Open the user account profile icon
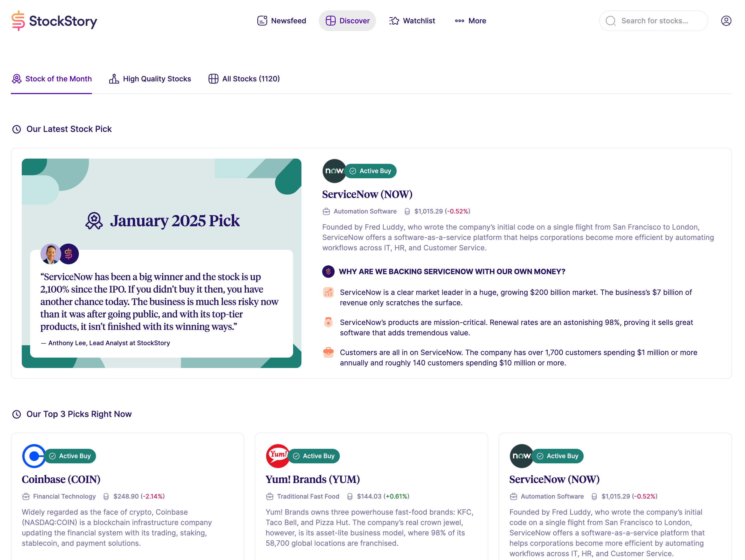 pos(726,20)
